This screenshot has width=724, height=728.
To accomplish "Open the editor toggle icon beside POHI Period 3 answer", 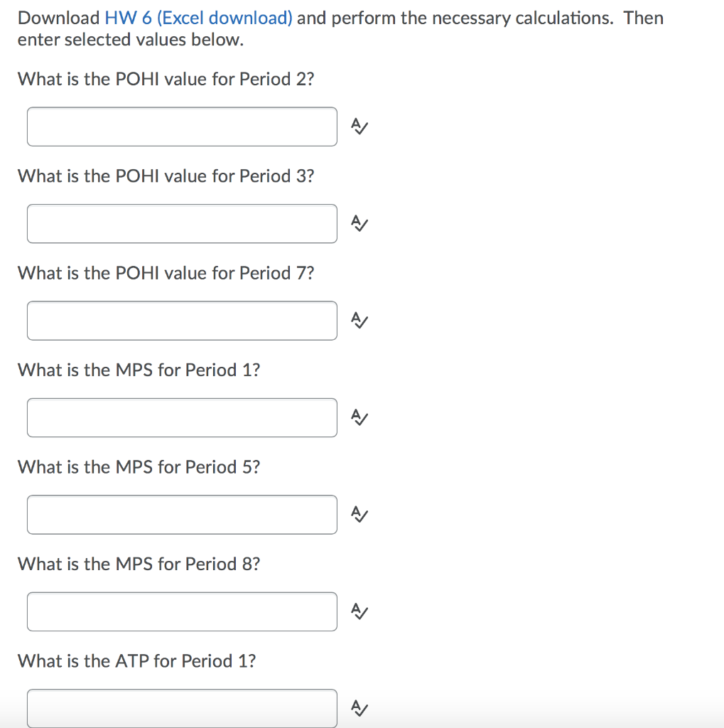I will [358, 223].
